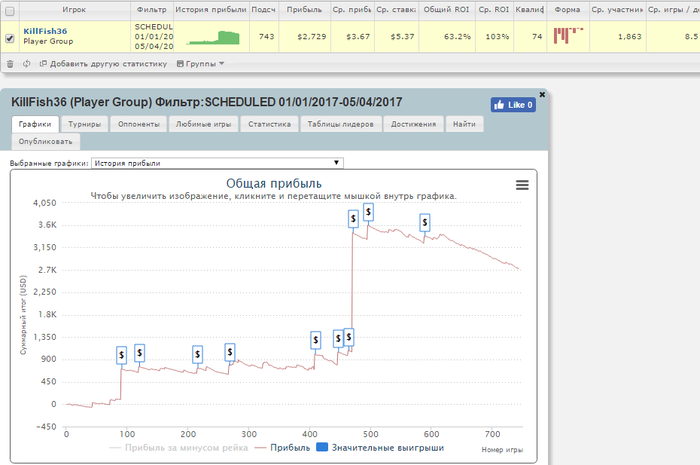
Task: Switch to the 'Турниры' tab
Action: (84, 124)
